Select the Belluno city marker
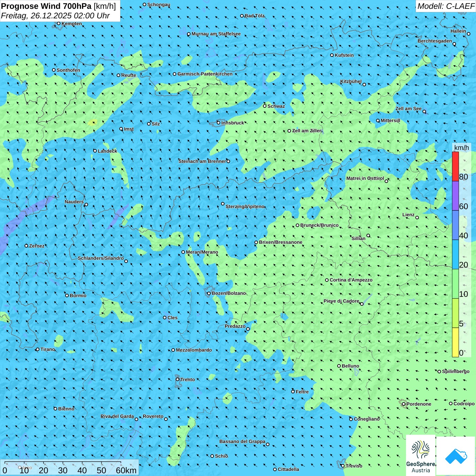The image size is (476, 476). [x=339, y=366]
